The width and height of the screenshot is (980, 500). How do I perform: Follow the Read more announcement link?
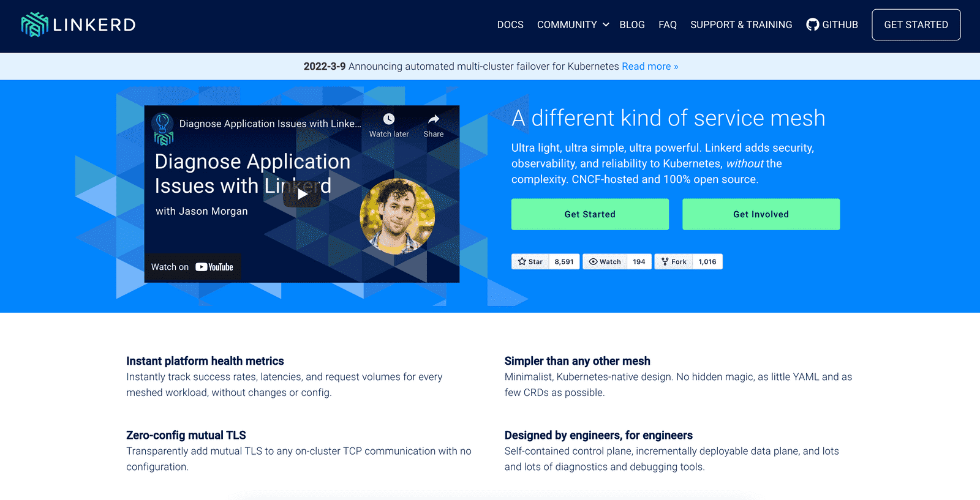pos(650,66)
